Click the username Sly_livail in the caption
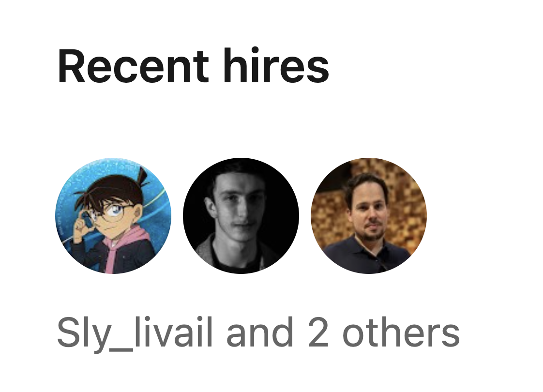 [x=135, y=333]
